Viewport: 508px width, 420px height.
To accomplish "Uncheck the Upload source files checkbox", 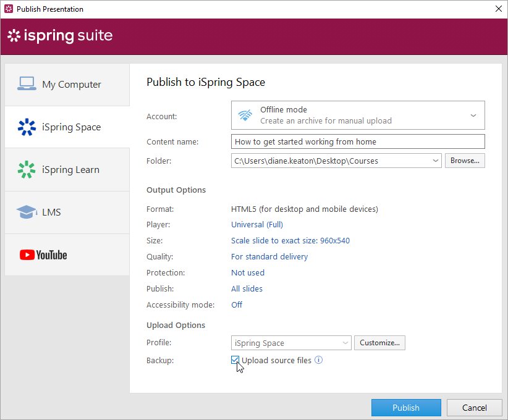I will (235, 360).
